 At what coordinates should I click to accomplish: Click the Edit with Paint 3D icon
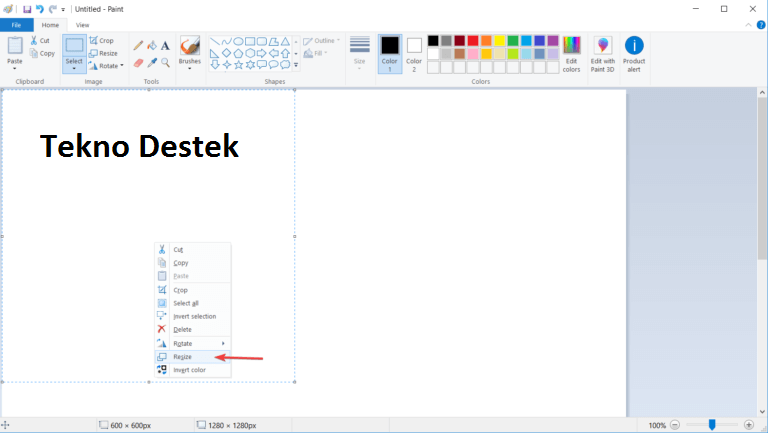point(602,54)
